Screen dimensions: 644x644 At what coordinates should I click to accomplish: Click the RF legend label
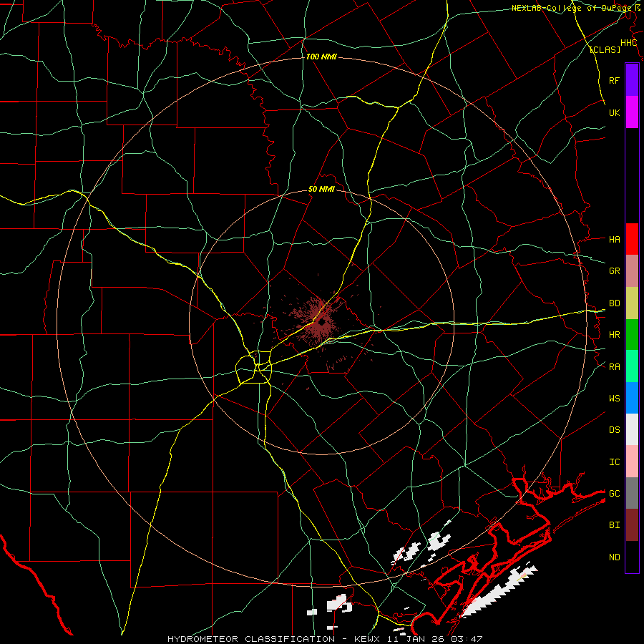pyautogui.click(x=614, y=80)
